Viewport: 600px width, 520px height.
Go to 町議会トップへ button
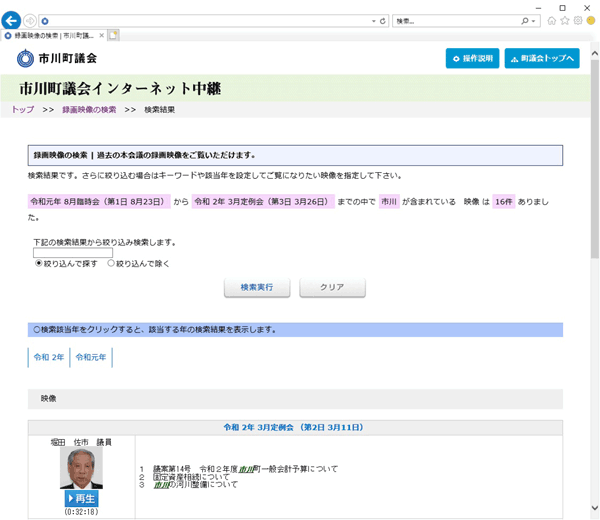point(542,59)
